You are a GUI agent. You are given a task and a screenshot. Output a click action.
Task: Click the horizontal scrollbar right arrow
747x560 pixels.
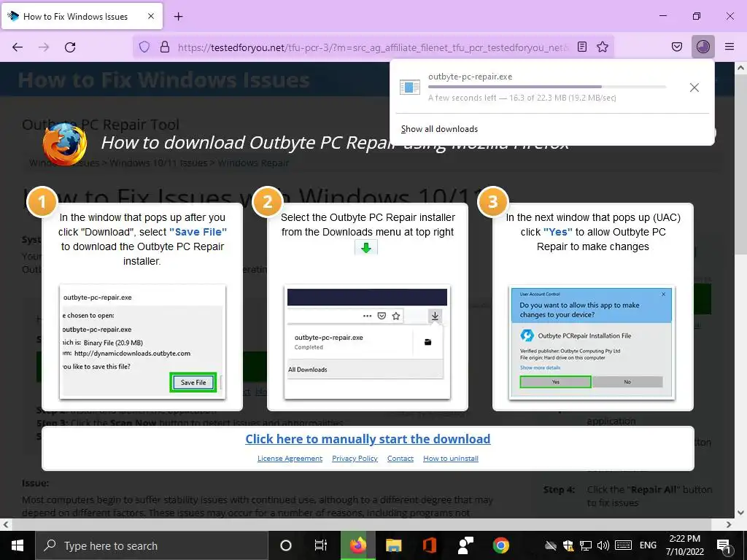[729, 525]
